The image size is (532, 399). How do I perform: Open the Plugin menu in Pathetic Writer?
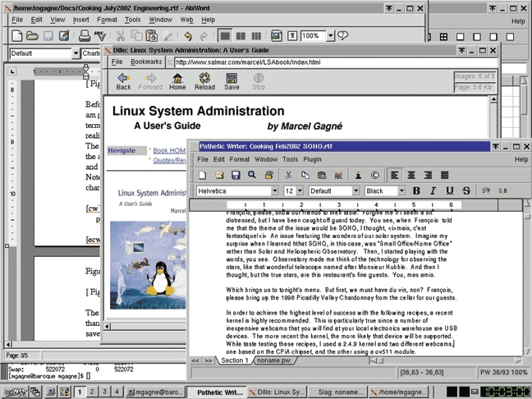[x=313, y=159]
